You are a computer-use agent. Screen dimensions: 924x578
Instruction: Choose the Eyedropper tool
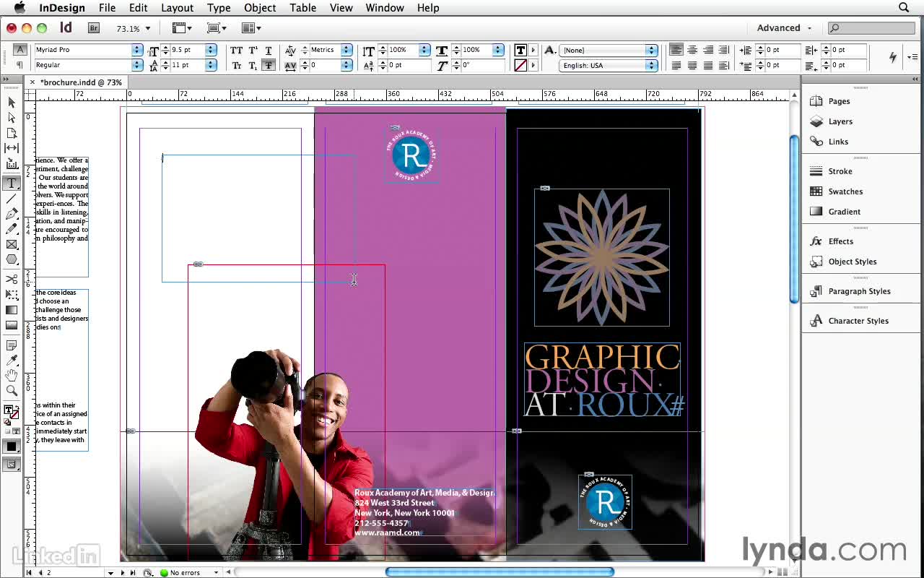[12, 361]
